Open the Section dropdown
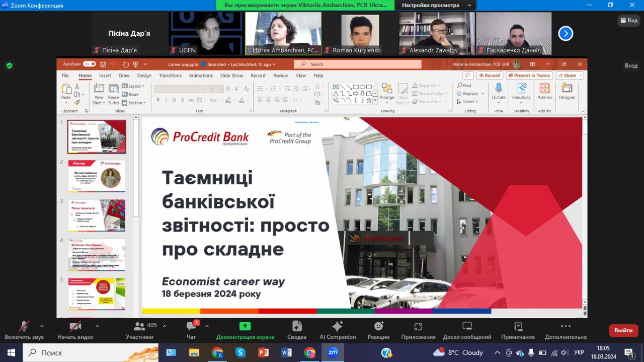 (x=134, y=103)
